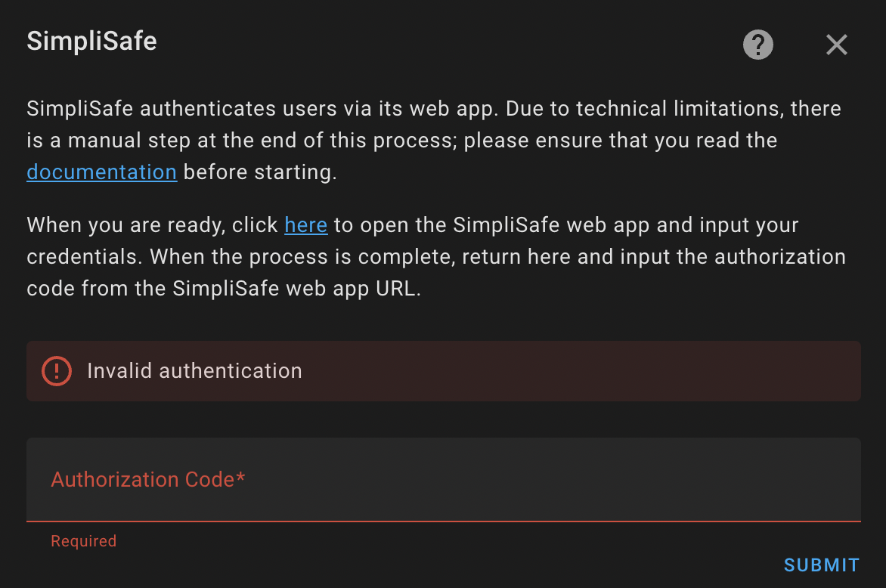Submit the authorization form
886x588 pixels.
pos(821,565)
